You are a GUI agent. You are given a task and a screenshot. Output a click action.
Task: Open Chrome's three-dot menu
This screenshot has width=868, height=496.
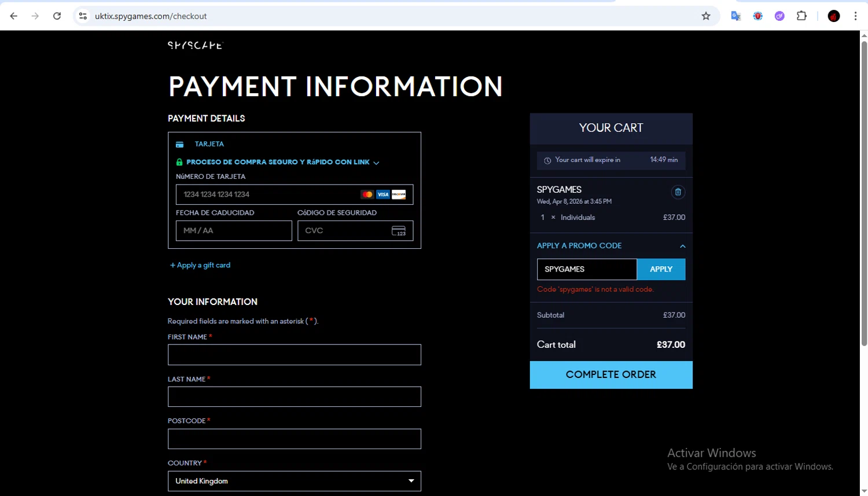(855, 16)
